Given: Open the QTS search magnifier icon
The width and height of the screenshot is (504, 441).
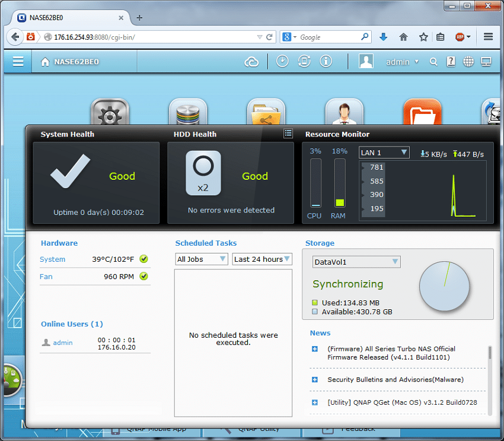Looking at the screenshot, I should pyautogui.click(x=433, y=62).
